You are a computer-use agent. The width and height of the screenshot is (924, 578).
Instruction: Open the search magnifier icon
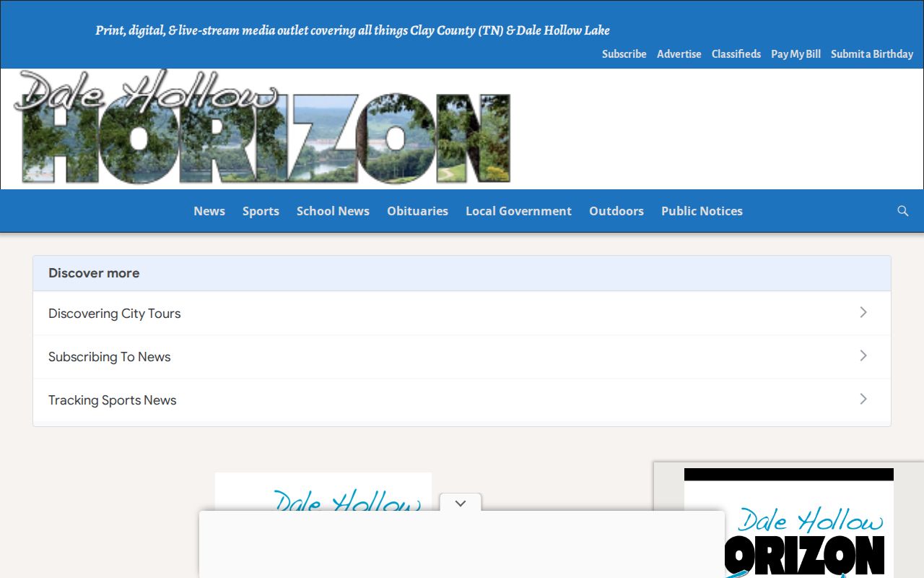pyautogui.click(x=902, y=211)
